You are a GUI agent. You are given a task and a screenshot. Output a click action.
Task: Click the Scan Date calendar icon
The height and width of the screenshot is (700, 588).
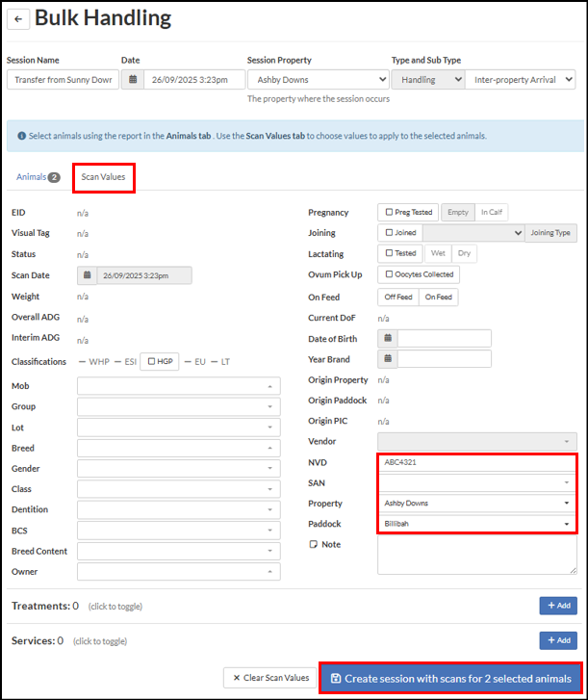click(87, 275)
